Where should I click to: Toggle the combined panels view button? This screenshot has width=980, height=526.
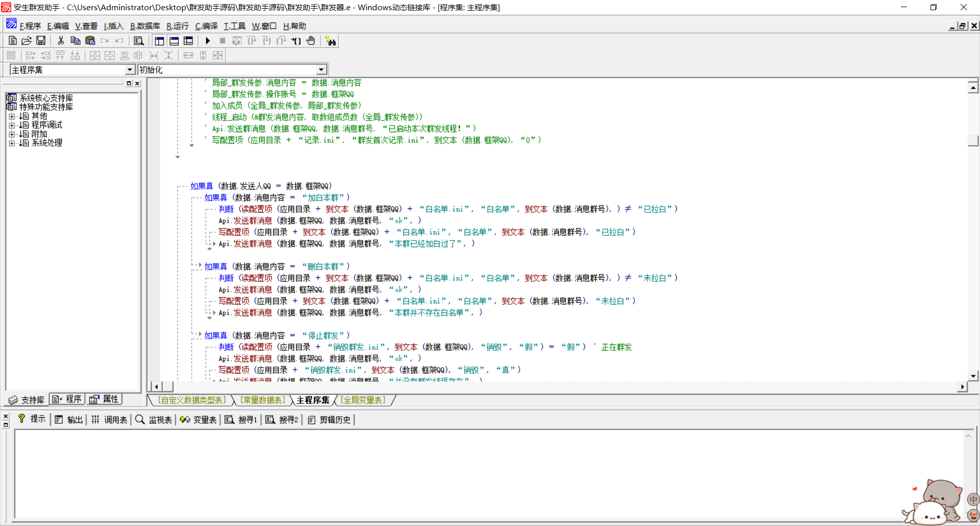(x=188, y=41)
